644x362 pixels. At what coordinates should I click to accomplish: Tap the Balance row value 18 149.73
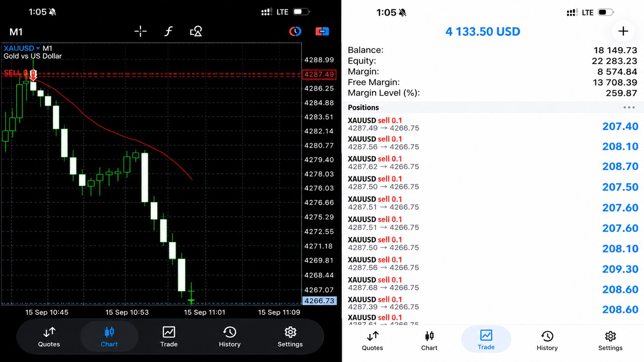click(615, 50)
